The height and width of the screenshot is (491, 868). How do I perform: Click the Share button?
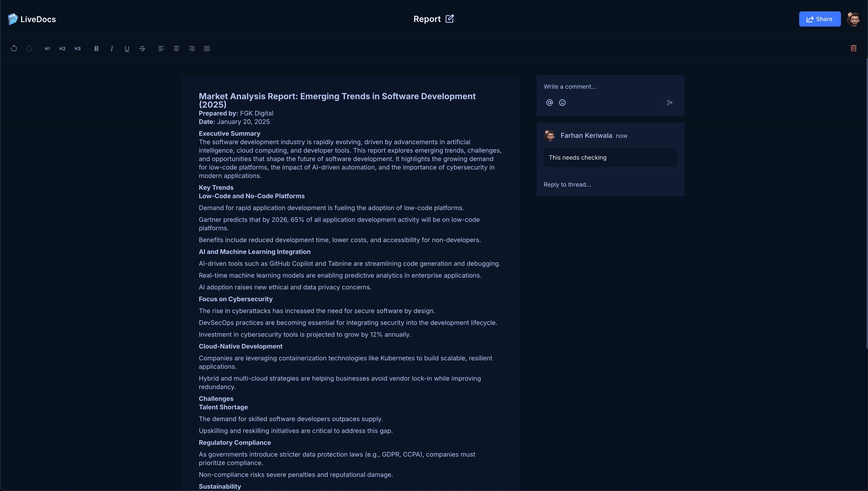click(819, 19)
